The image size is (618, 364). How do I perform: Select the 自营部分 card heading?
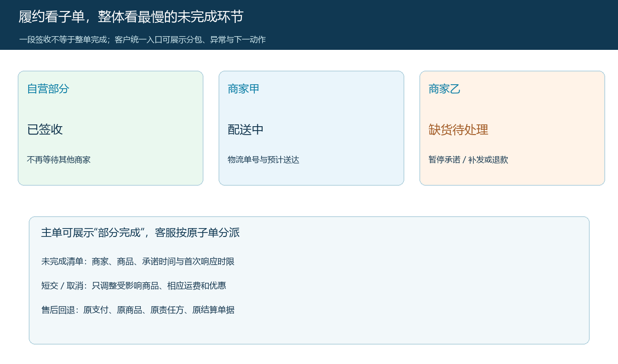(x=48, y=89)
